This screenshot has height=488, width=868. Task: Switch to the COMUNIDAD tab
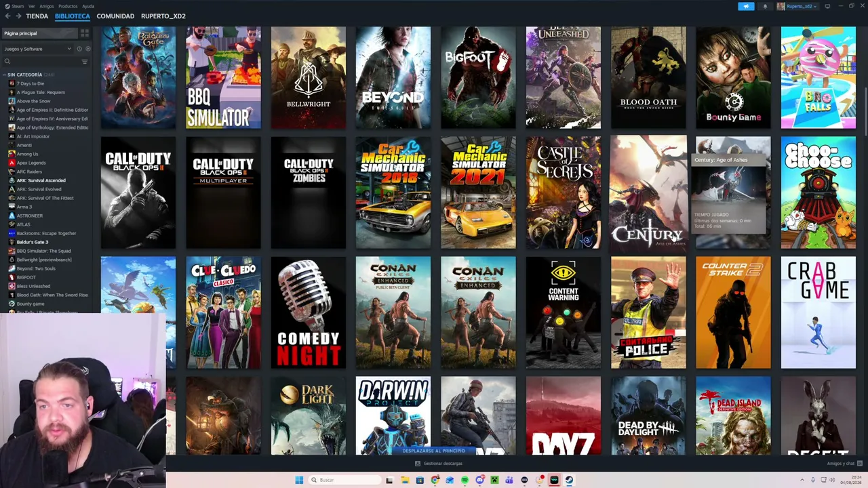point(115,16)
